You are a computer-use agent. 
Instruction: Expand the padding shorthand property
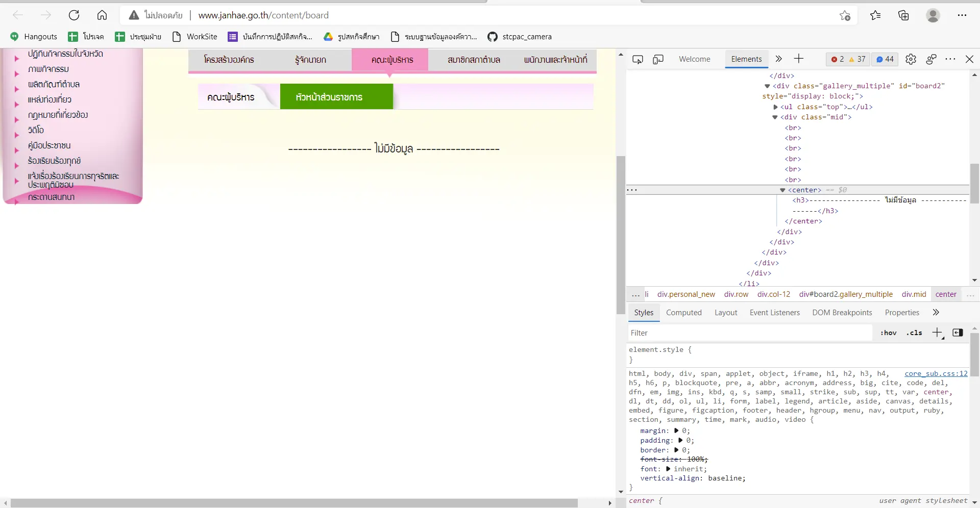680,441
